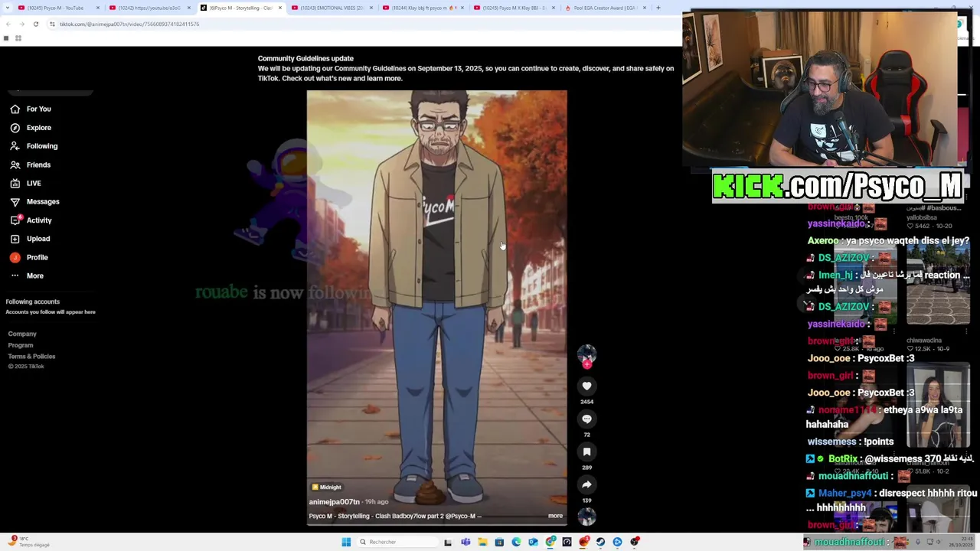
Task: Open Steam from taskbar
Action: (x=601, y=542)
